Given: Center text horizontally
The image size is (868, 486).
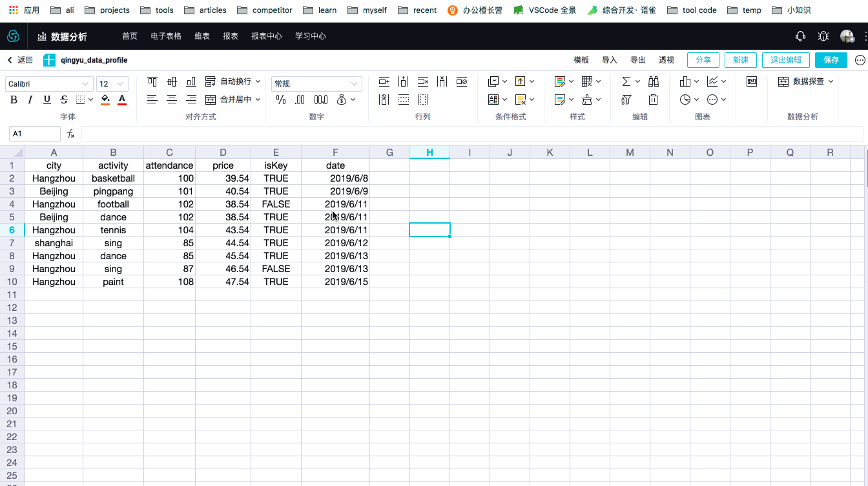Looking at the screenshot, I should click(172, 100).
